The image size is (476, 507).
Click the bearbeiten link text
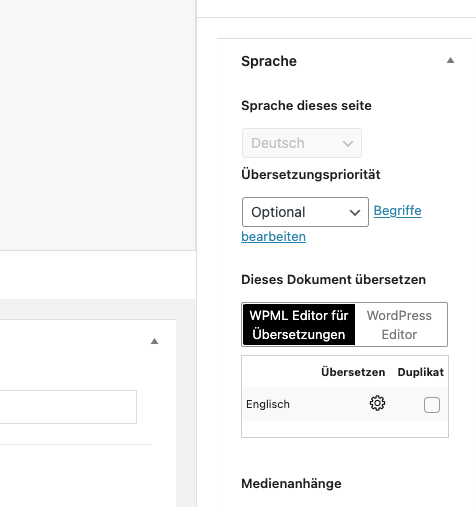tap(274, 237)
